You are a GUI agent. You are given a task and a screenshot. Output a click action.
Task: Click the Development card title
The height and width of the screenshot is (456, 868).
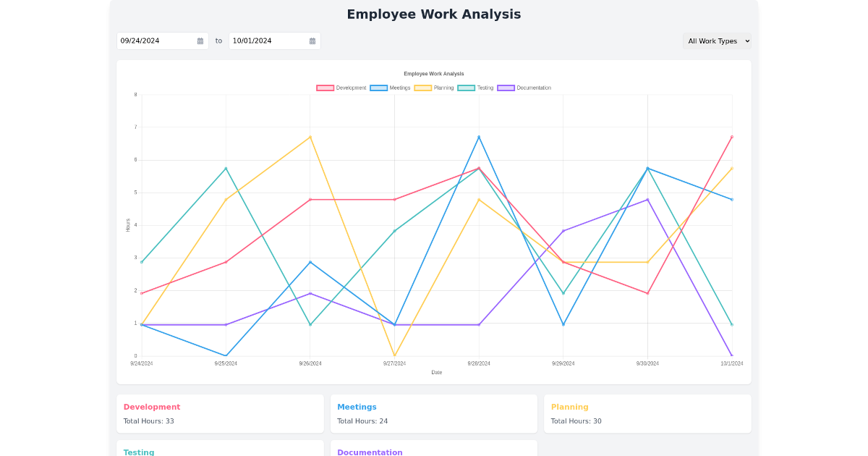[x=152, y=407]
